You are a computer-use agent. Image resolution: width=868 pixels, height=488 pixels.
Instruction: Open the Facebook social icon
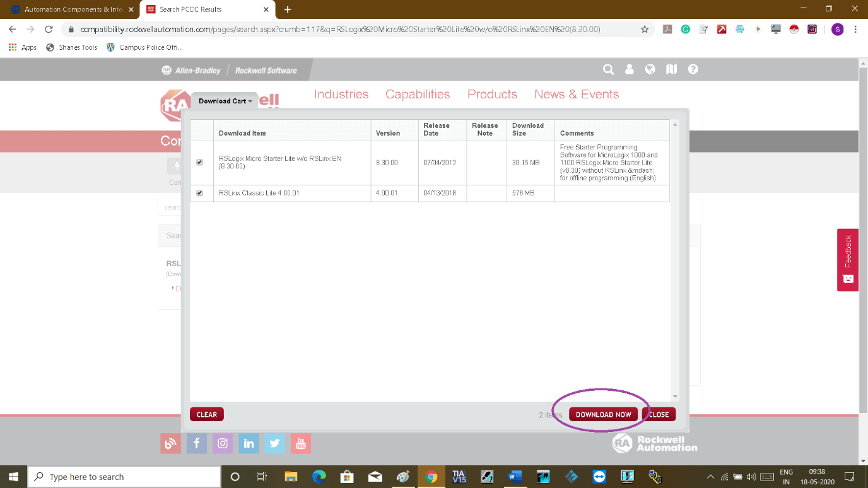[196, 443]
